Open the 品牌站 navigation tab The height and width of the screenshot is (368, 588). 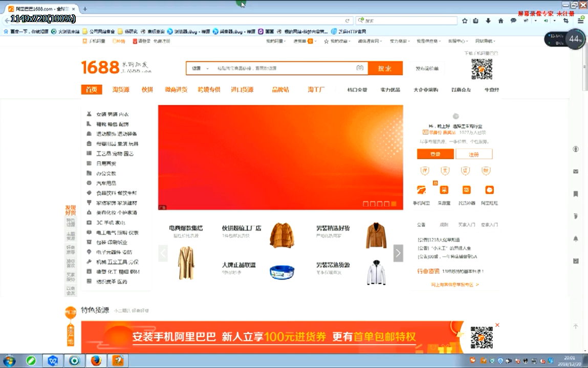pos(280,89)
